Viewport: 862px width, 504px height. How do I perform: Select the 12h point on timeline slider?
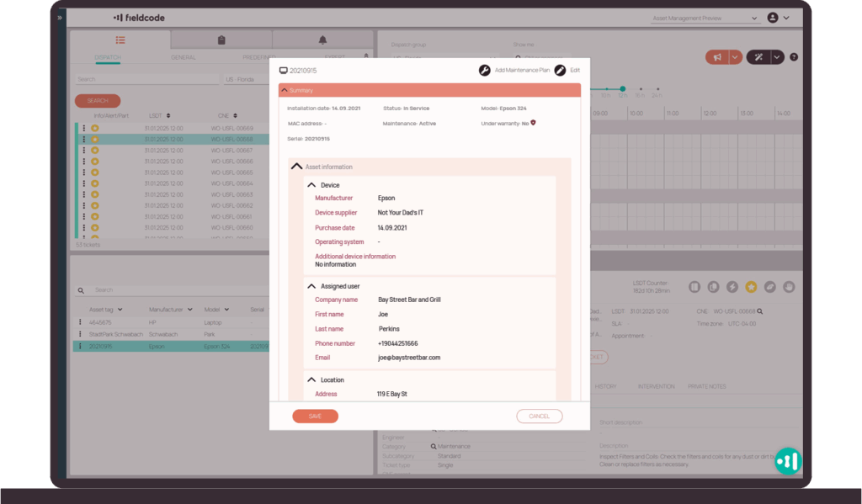tap(623, 88)
